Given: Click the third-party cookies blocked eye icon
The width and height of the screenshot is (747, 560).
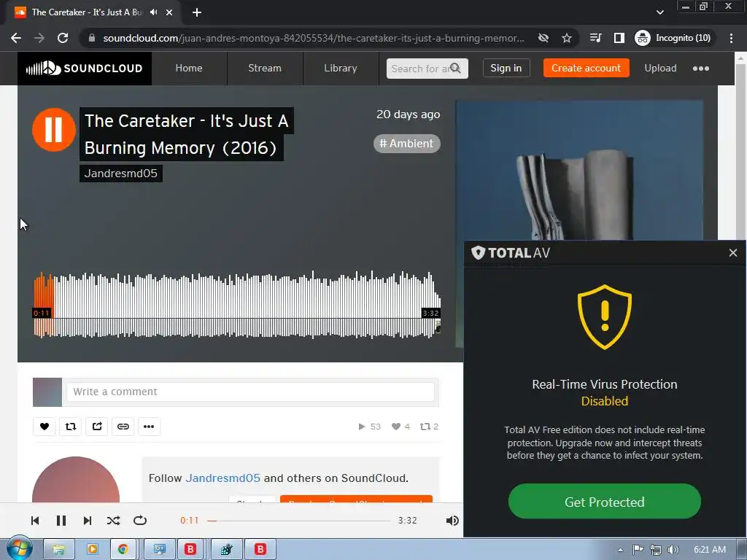Looking at the screenshot, I should click(543, 38).
